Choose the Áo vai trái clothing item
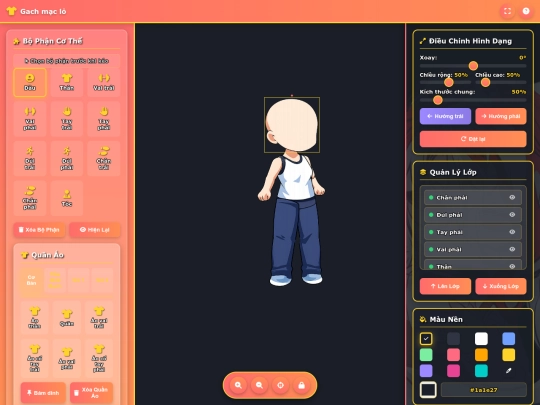This screenshot has height=405, width=540. click(x=99, y=317)
